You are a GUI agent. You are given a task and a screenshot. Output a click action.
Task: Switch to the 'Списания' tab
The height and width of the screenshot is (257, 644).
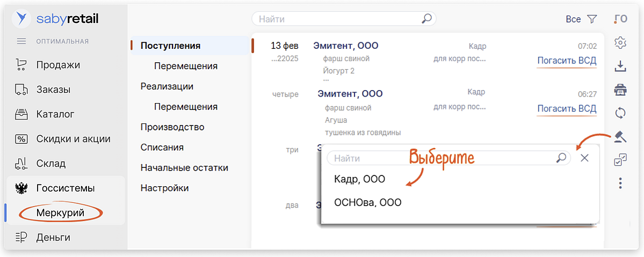(x=162, y=148)
